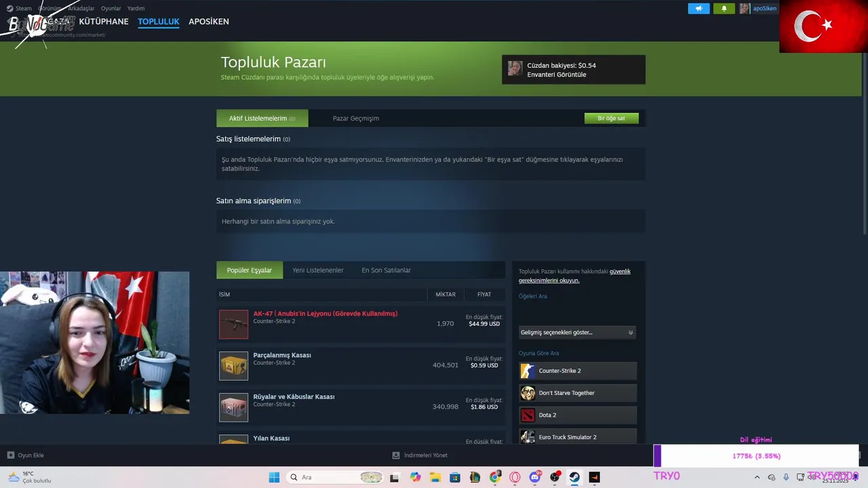The width and height of the screenshot is (868, 488).
Task: Go to APOSİKEN profile section
Action: click(209, 22)
